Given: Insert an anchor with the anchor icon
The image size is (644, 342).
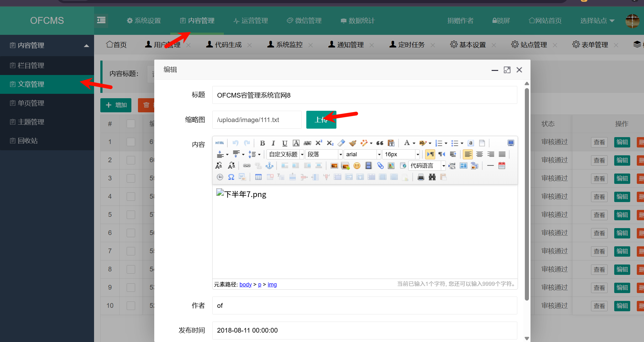Looking at the screenshot, I should click(269, 166).
